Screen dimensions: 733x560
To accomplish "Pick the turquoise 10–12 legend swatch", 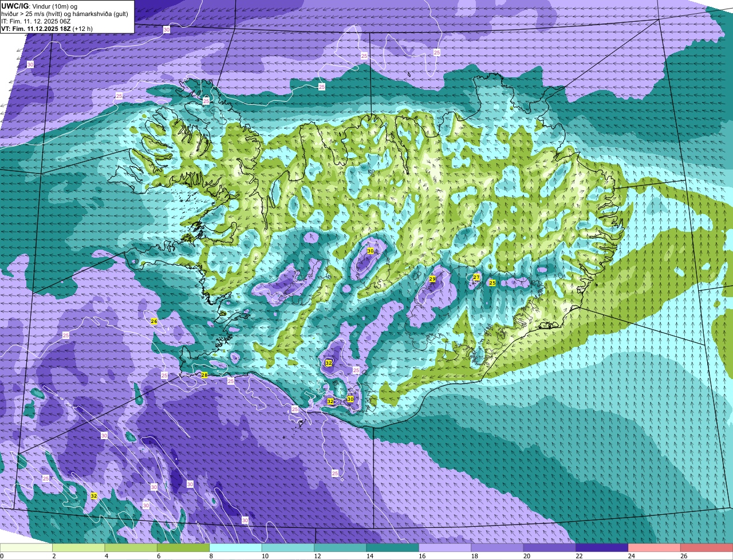I will (288, 547).
